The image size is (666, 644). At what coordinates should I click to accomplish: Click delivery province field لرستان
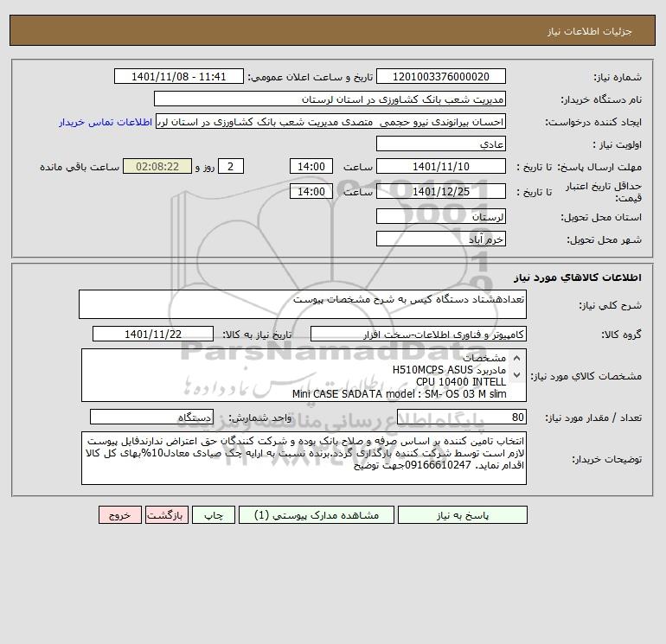coord(441,216)
